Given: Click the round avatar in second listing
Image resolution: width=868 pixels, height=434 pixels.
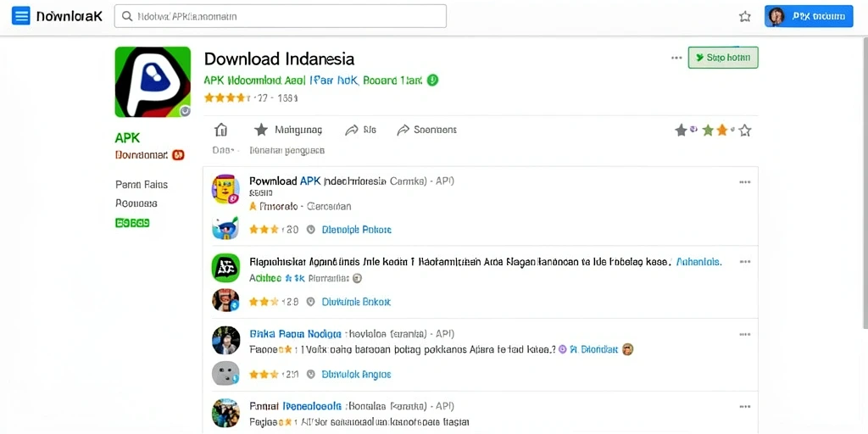Looking at the screenshot, I should [225, 301].
